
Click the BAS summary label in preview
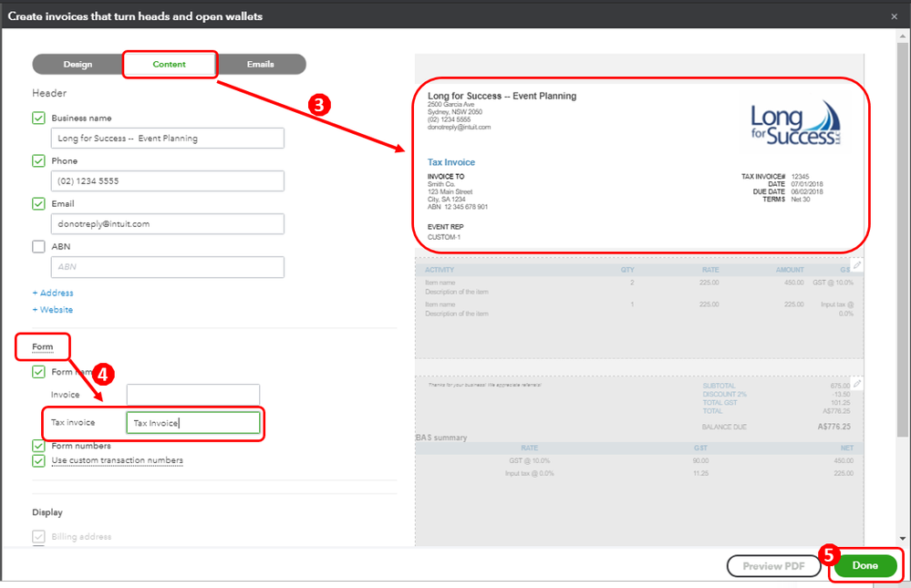pos(441,438)
